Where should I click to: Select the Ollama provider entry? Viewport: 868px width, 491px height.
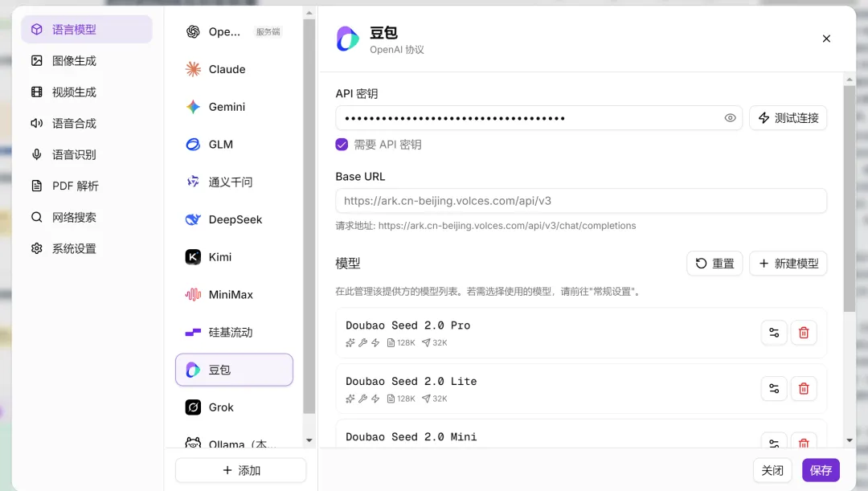coord(234,443)
